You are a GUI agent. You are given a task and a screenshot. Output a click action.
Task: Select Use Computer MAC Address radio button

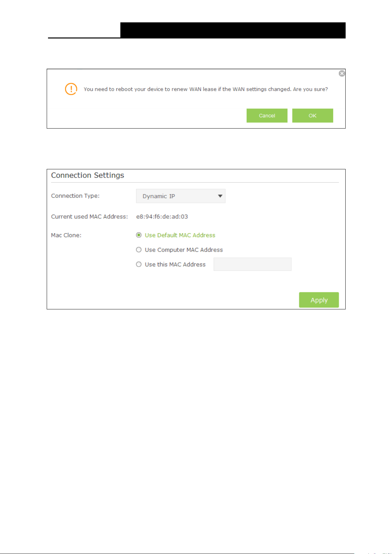pos(139,250)
